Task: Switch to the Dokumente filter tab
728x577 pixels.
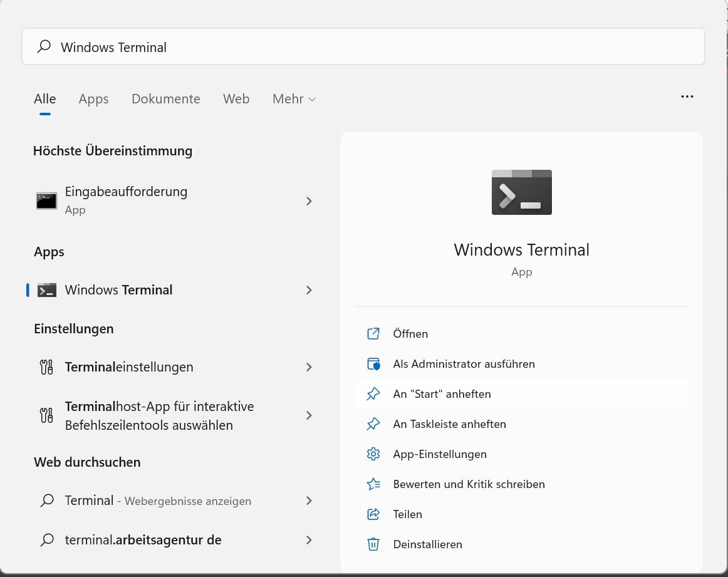Action: point(166,99)
